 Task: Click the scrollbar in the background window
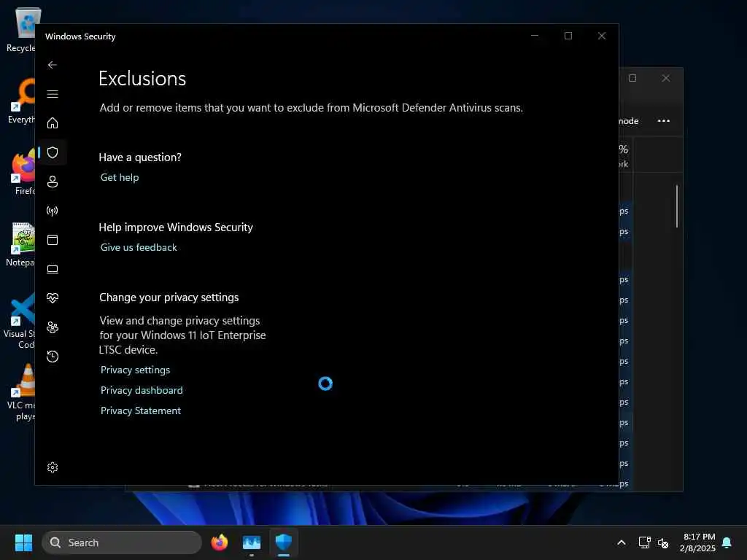point(676,206)
